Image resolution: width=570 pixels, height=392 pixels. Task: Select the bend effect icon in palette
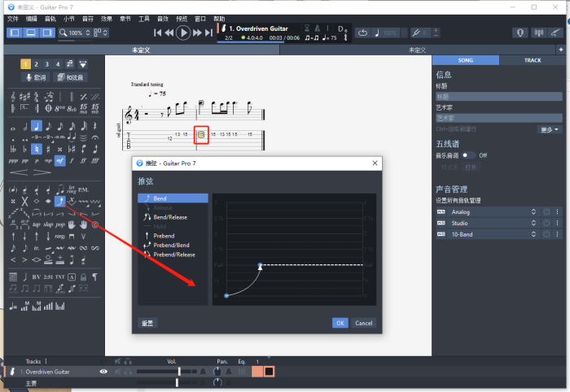click(x=60, y=201)
